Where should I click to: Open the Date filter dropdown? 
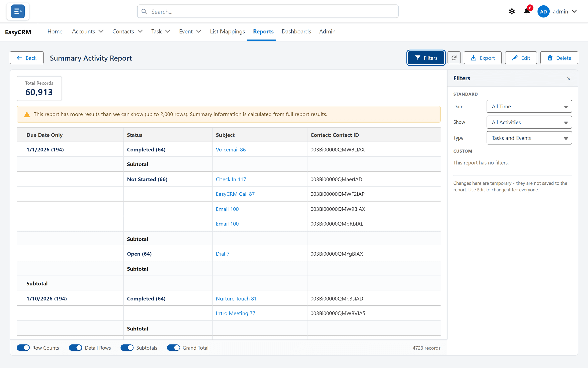coord(529,106)
